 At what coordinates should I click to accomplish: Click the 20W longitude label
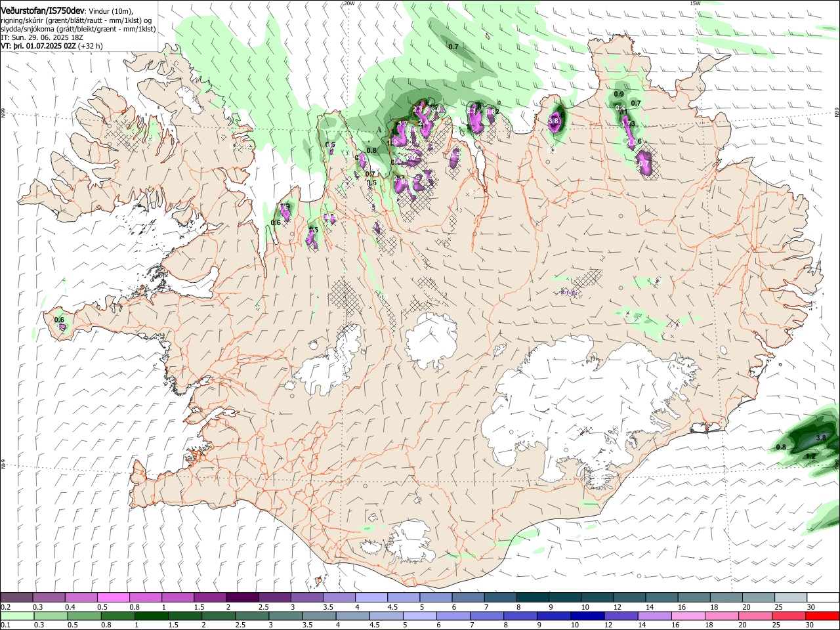click(x=349, y=3)
